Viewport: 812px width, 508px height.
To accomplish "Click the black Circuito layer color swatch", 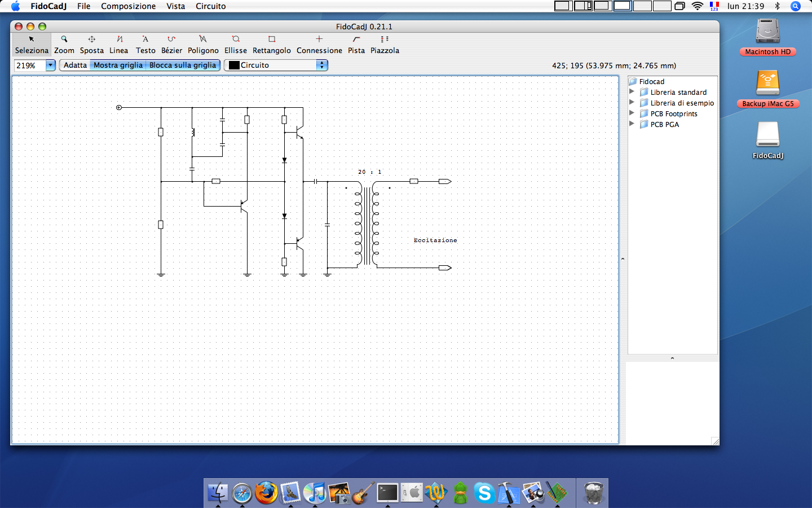I will click(234, 65).
